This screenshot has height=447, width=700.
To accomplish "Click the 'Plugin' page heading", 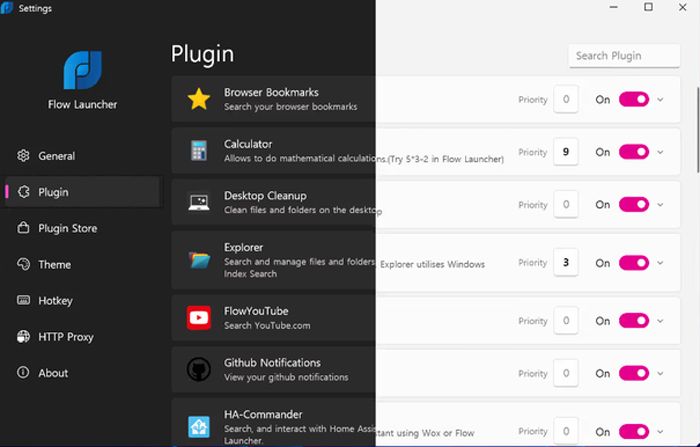I will coord(202,54).
